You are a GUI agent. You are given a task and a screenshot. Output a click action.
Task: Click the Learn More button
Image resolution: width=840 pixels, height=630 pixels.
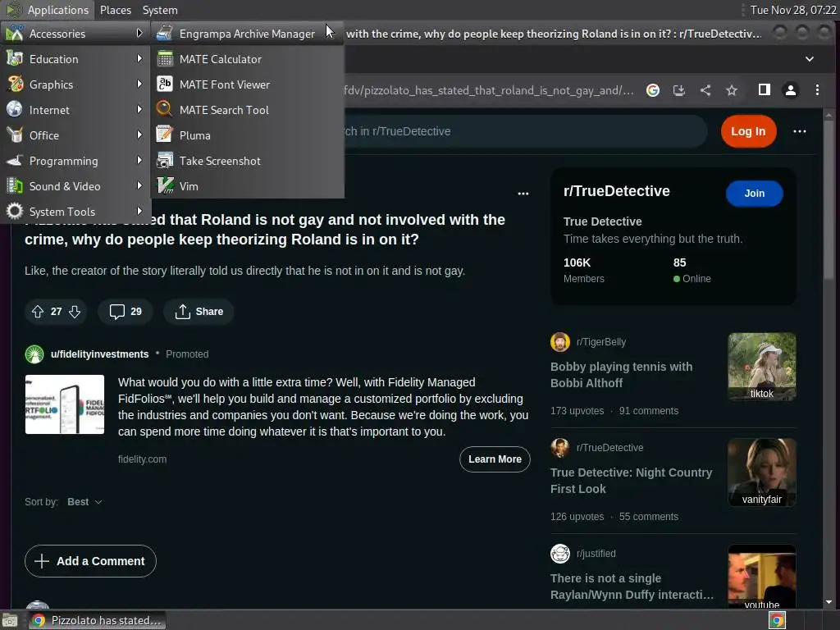[x=495, y=459]
